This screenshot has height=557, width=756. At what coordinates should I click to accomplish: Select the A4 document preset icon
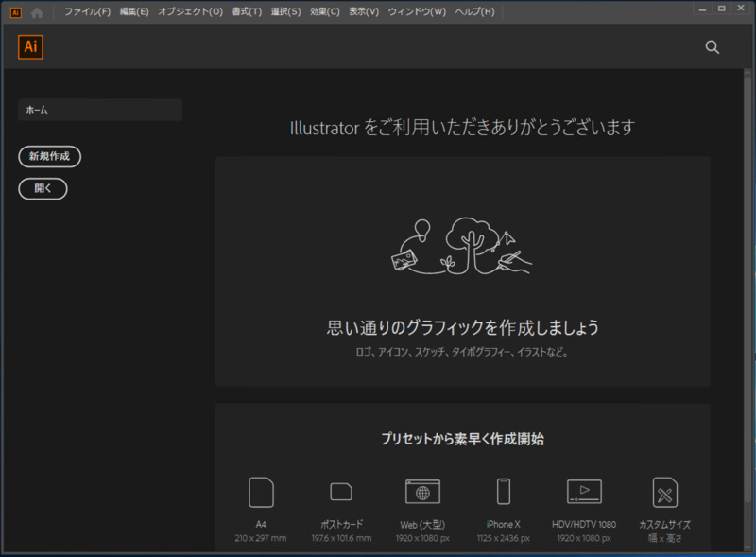[x=261, y=493]
